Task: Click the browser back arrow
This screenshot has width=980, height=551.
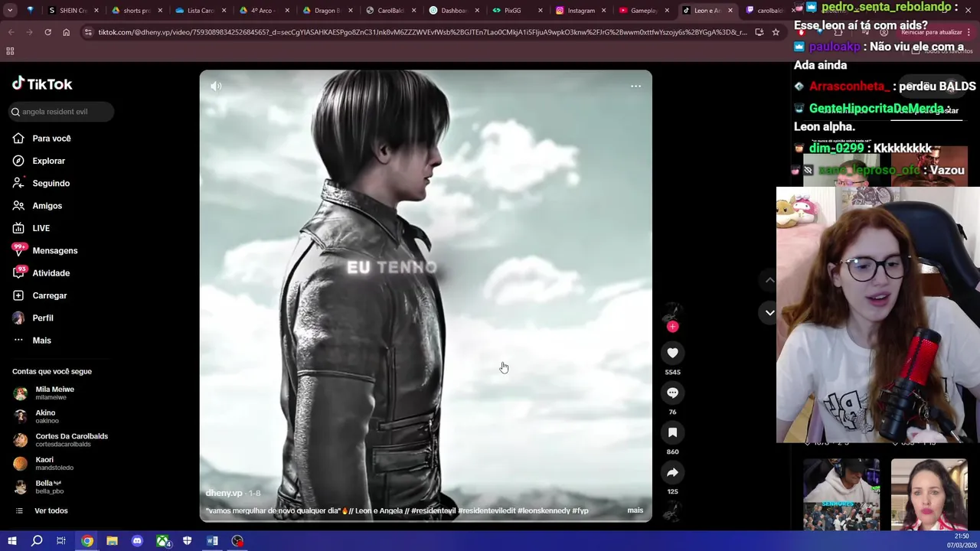Action: 11,32
